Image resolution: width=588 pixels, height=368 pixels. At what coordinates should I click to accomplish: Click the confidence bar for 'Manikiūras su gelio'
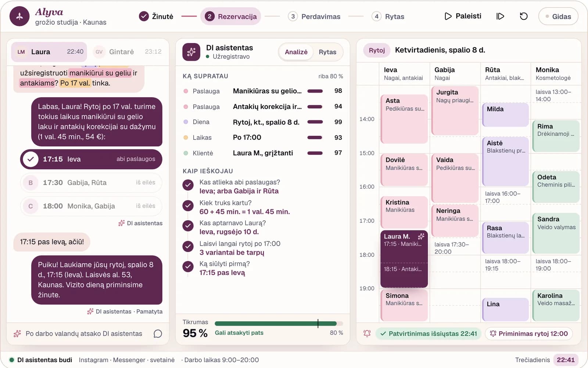click(315, 91)
